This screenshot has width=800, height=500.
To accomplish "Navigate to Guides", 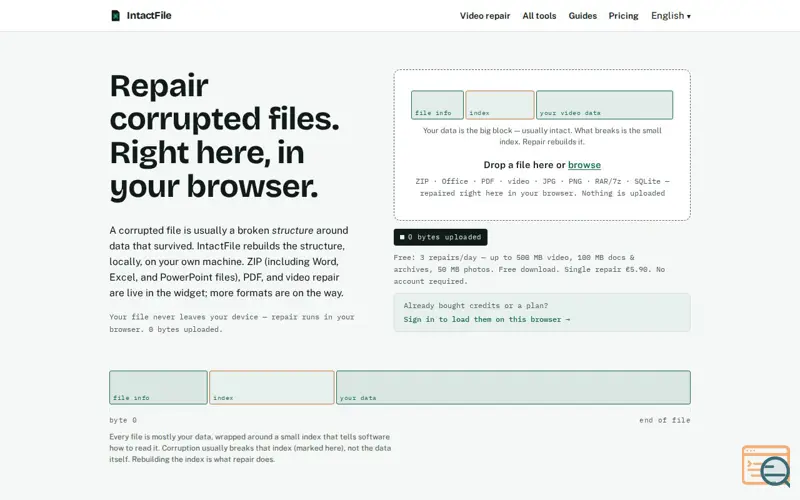I will pos(583,16).
